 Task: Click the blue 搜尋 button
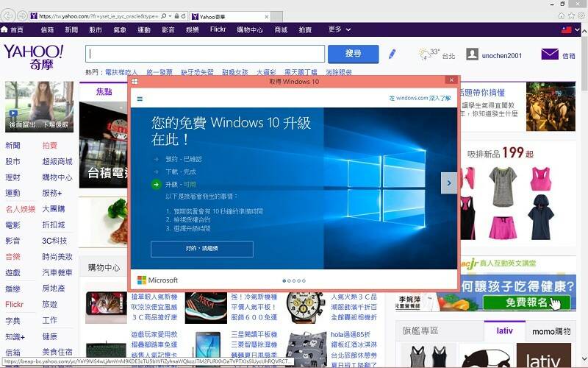[353, 54]
